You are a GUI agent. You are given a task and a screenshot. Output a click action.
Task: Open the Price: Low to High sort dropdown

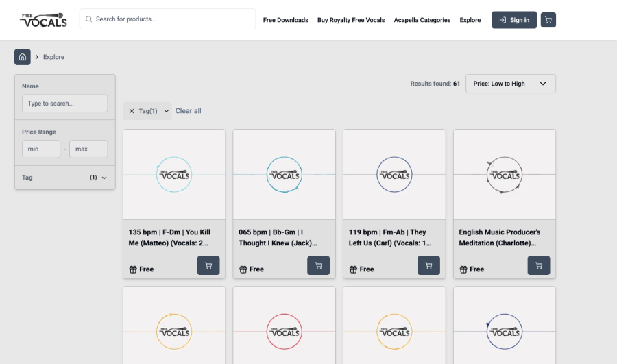pyautogui.click(x=510, y=84)
